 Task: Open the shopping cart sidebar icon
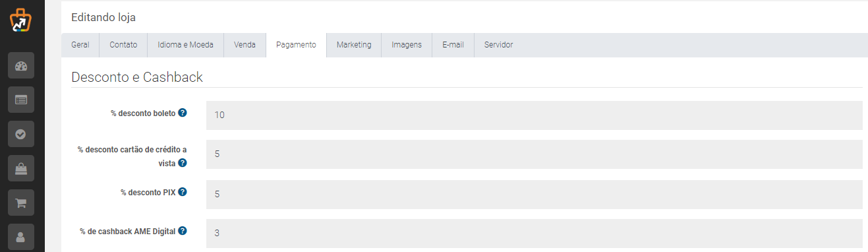coord(21,203)
